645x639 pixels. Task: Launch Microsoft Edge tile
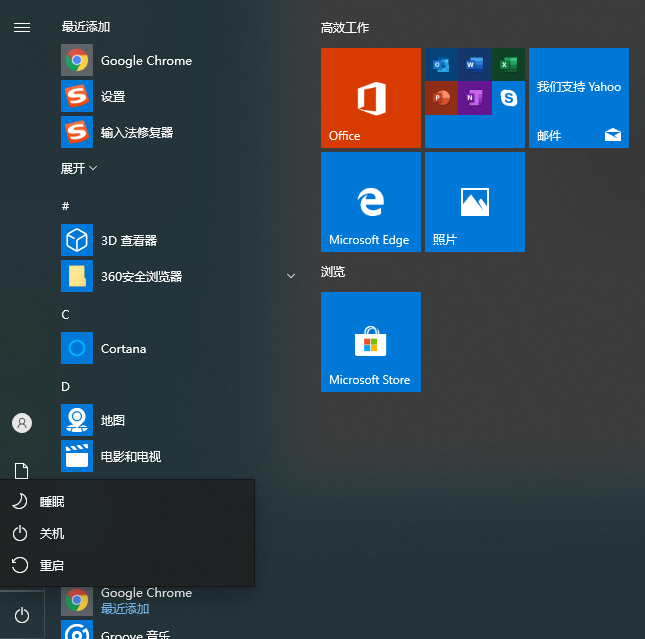(370, 202)
